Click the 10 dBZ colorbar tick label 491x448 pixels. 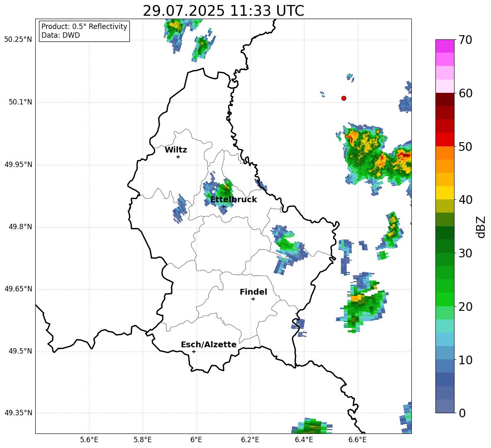465,360
